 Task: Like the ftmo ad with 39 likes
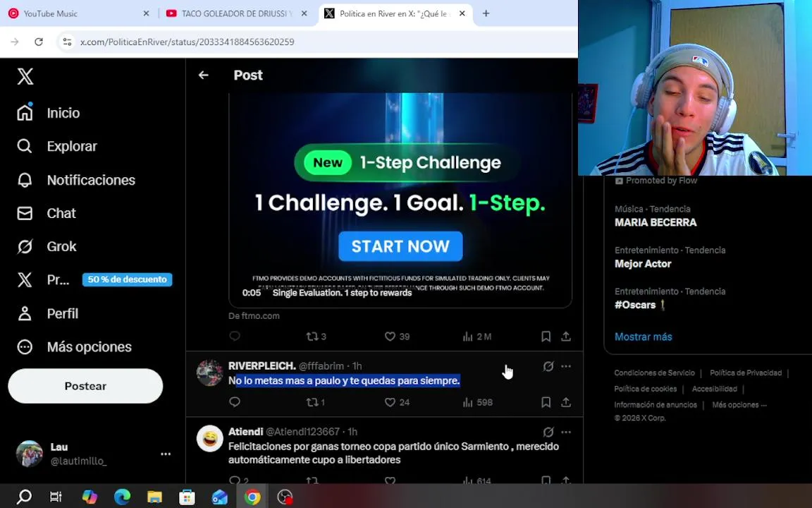(x=398, y=337)
